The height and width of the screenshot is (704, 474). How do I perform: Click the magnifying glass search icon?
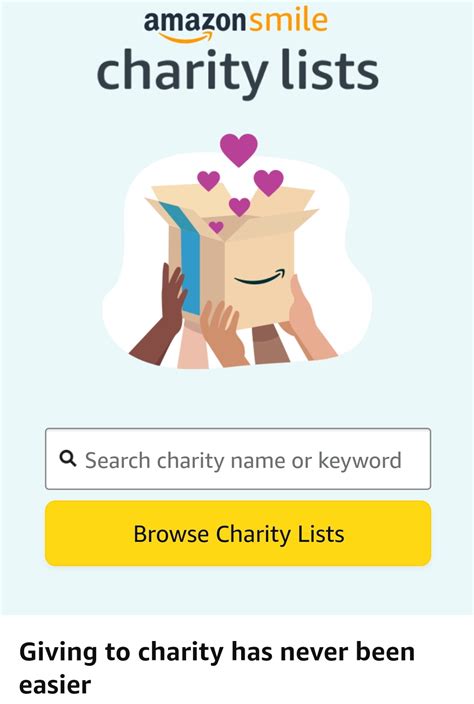click(x=67, y=459)
